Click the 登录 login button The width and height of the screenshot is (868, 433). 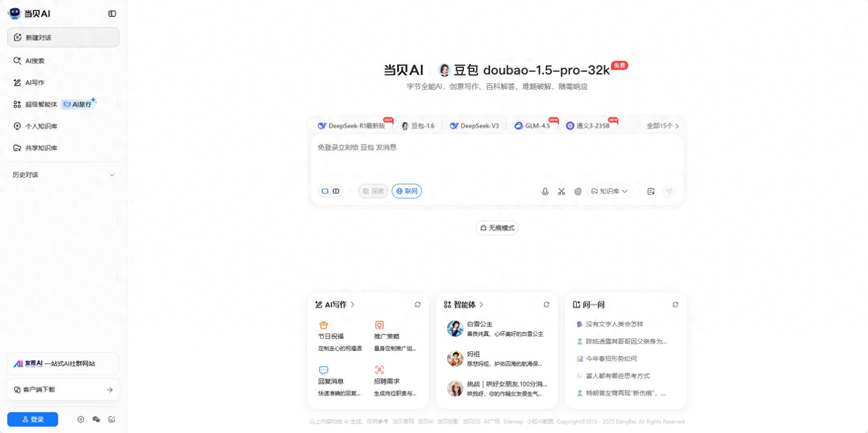32,419
